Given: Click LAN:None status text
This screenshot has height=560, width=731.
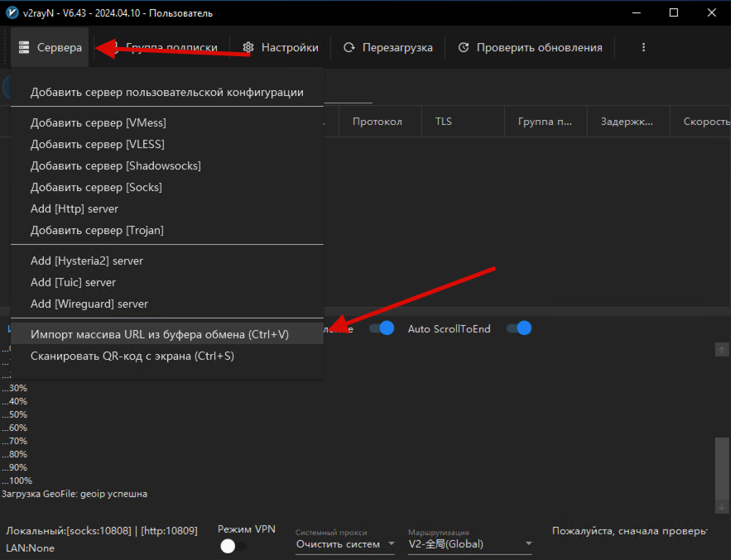Looking at the screenshot, I should (x=30, y=548).
